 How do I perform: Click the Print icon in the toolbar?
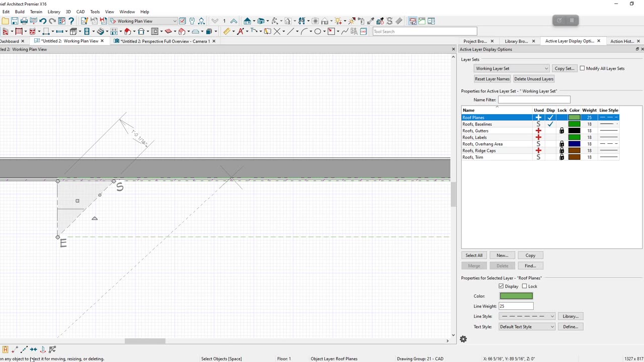coord(24,21)
